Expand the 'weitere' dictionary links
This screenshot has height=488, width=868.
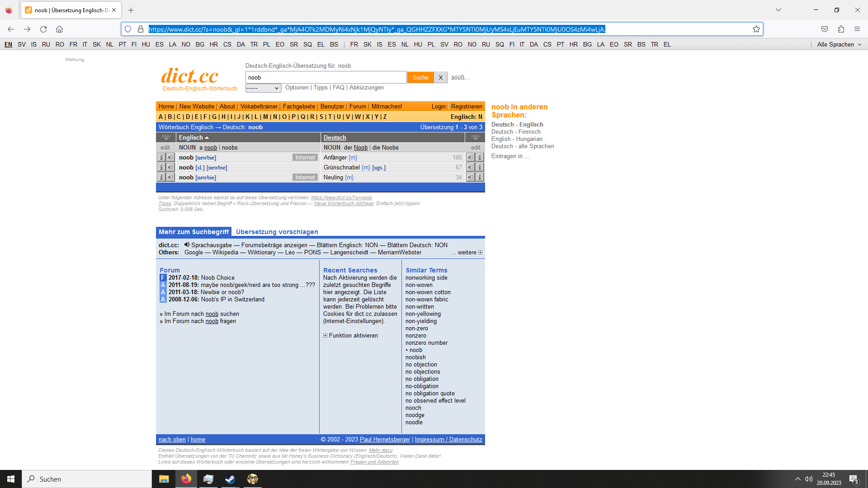(x=480, y=253)
